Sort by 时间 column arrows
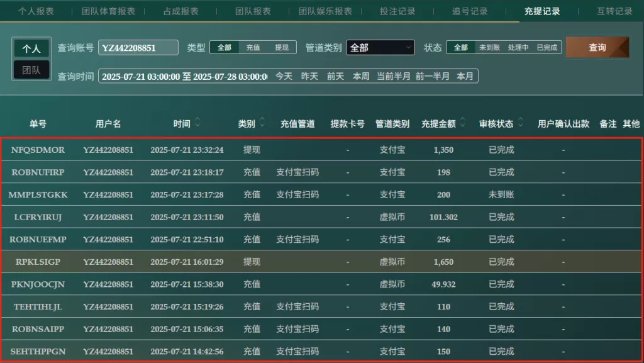644x363 pixels. click(x=197, y=122)
